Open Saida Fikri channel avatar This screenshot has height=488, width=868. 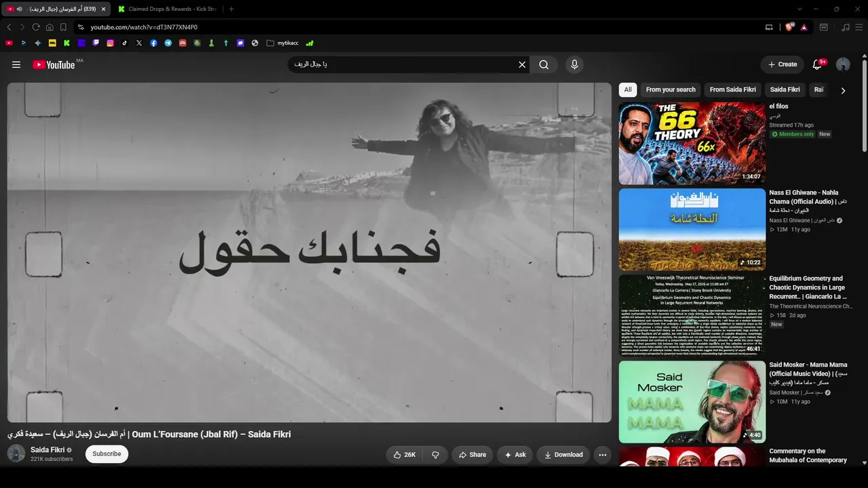(16, 454)
